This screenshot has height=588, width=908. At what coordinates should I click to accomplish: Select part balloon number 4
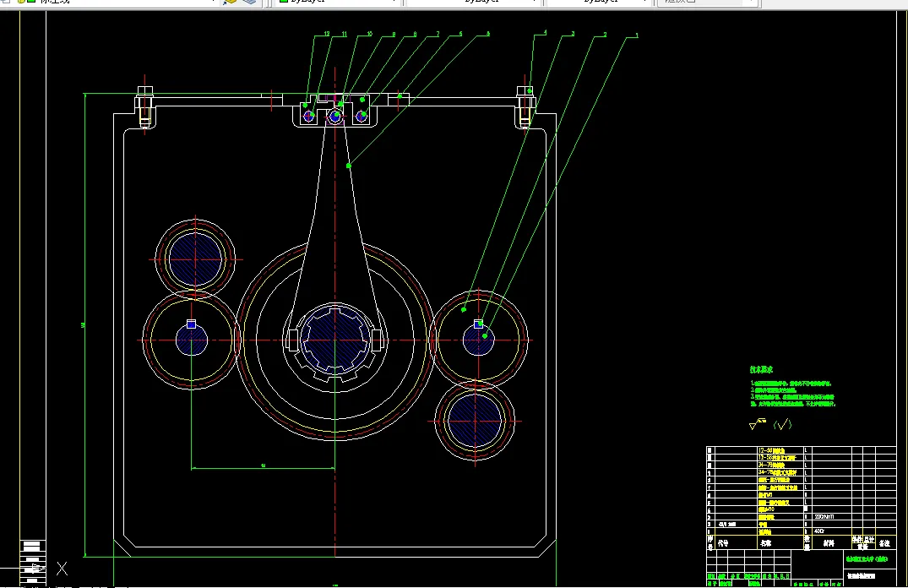click(545, 33)
